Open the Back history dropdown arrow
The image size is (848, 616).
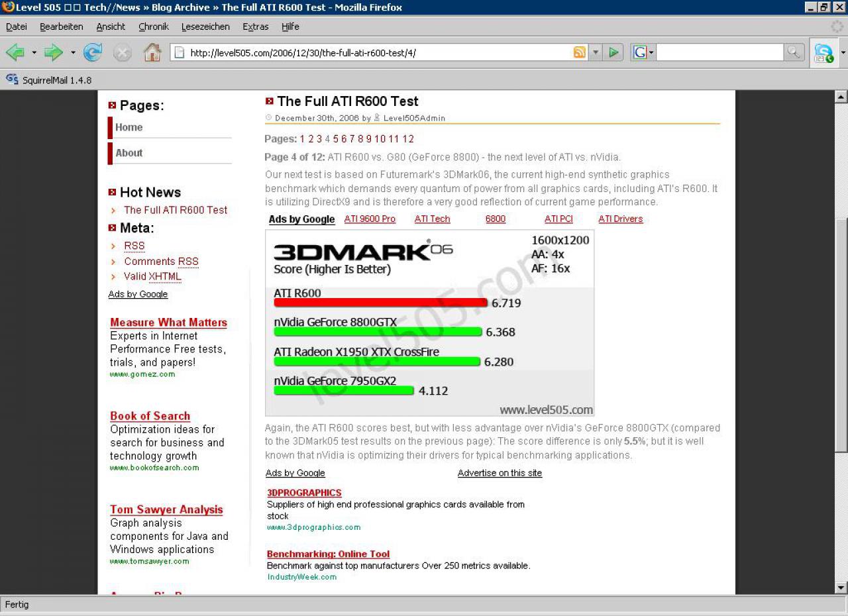34,52
